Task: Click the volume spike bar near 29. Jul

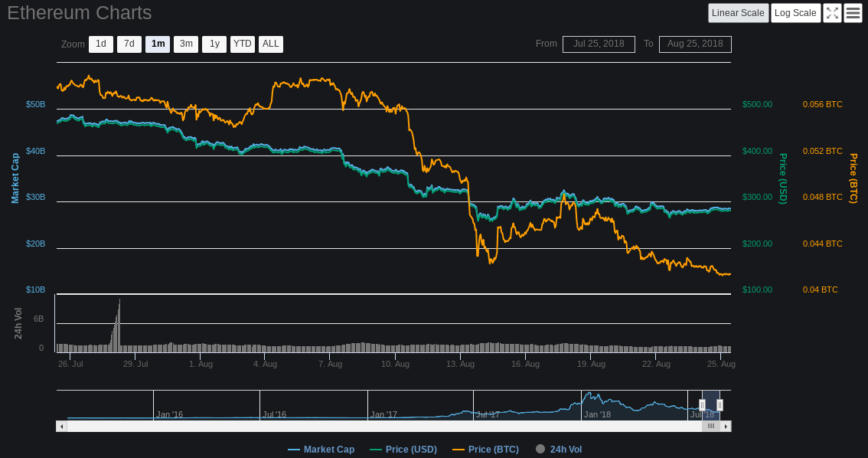Action: (x=116, y=326)
